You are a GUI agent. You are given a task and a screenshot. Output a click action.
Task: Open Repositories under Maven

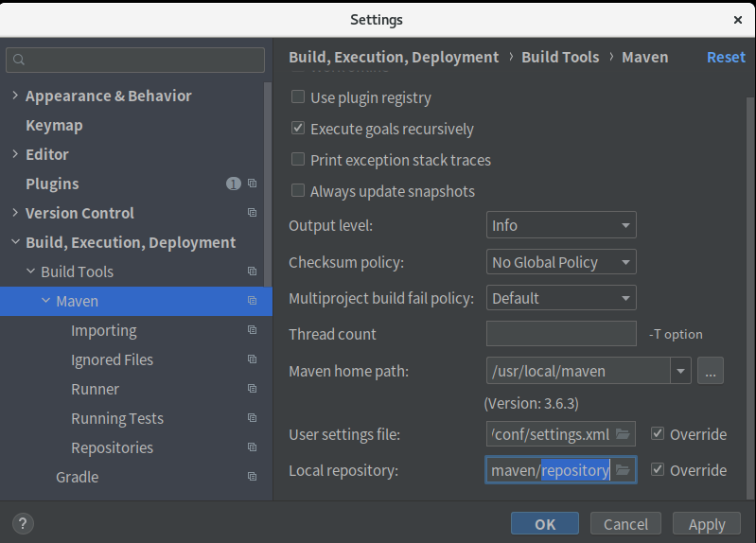tap(112, 448)
